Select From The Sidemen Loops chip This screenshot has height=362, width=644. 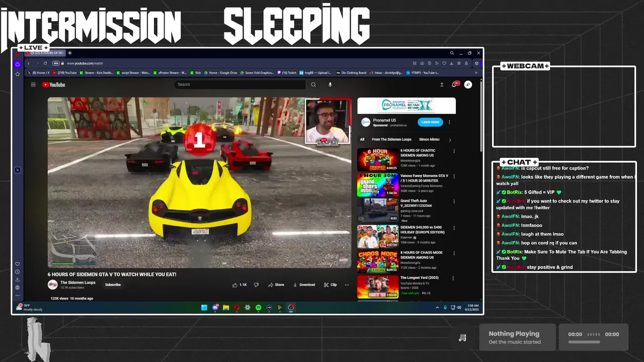391,139
